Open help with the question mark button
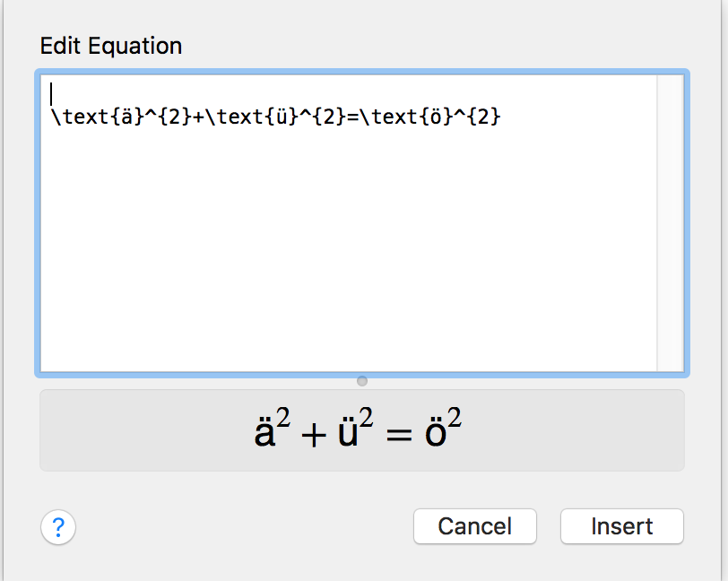The height and width of the screenshot is (581, 728). 58,527
